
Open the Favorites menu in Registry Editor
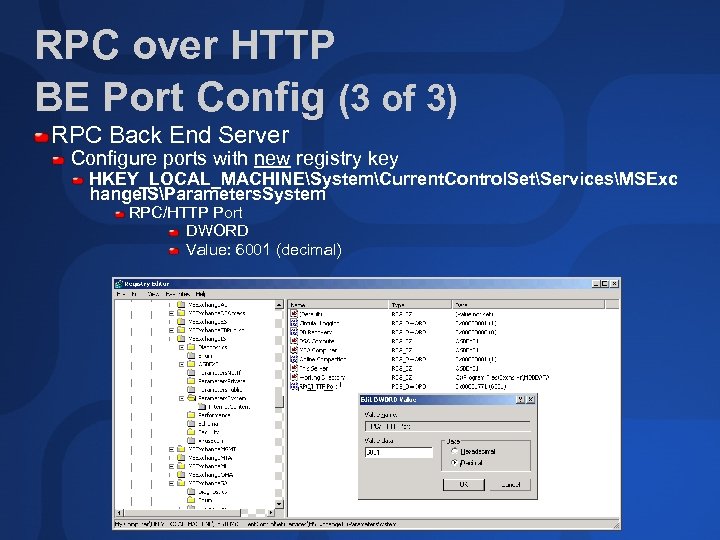point(177,294)
